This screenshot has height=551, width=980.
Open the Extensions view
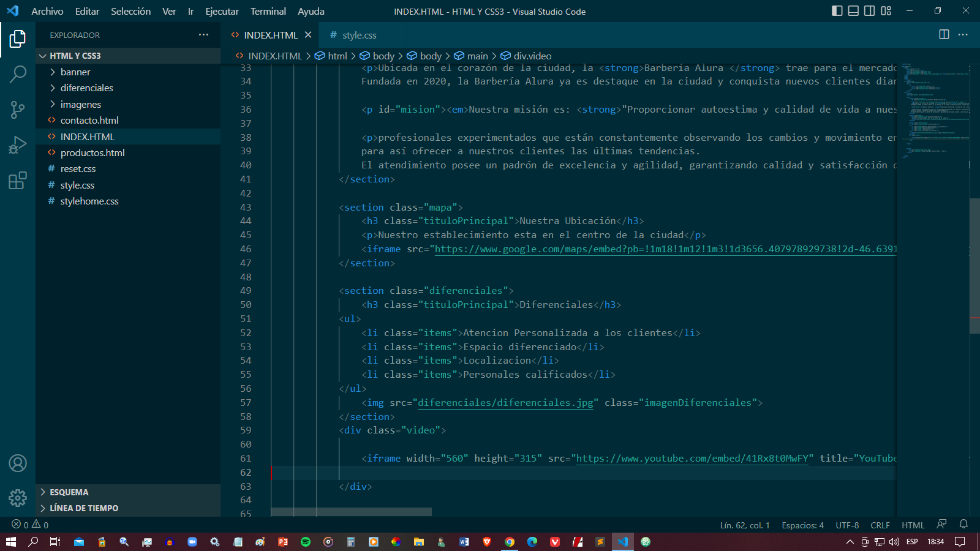click(x=18, y=181)
